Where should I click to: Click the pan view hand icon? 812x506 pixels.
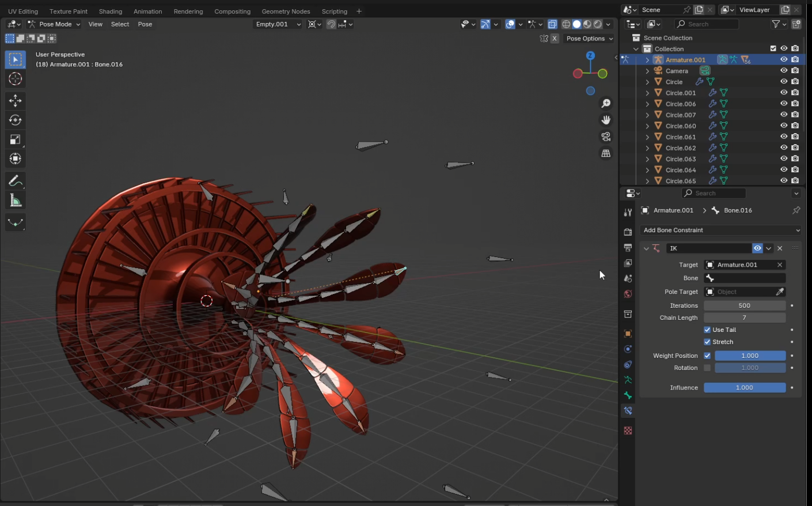(x=606, y=120)
